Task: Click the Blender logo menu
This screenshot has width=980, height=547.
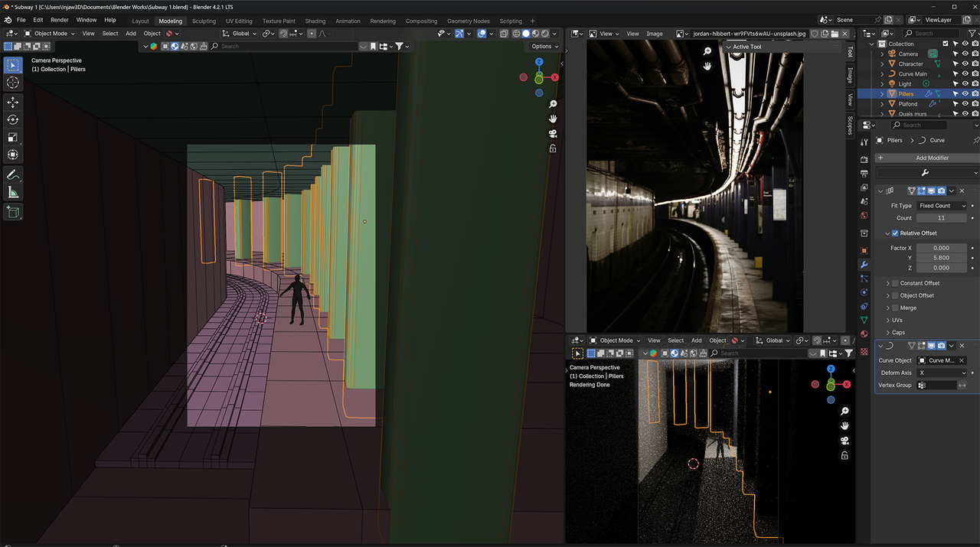Action: click(x=8, y=20)
